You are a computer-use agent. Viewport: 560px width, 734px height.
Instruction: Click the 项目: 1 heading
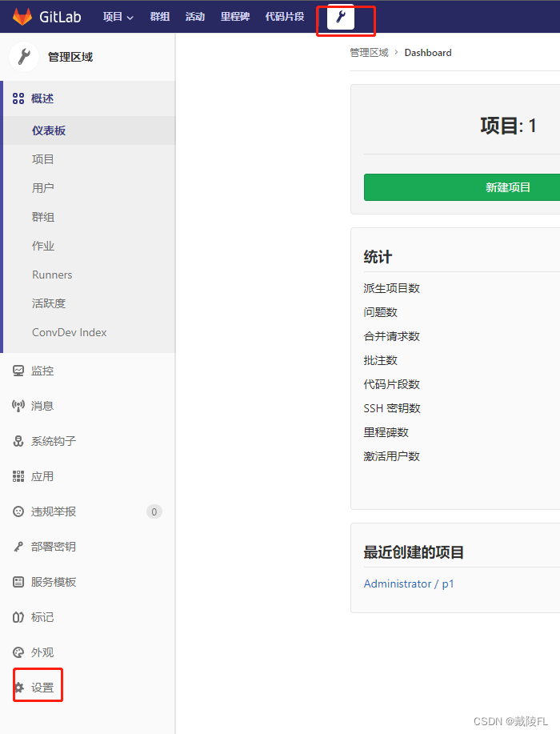coord(508,126)
